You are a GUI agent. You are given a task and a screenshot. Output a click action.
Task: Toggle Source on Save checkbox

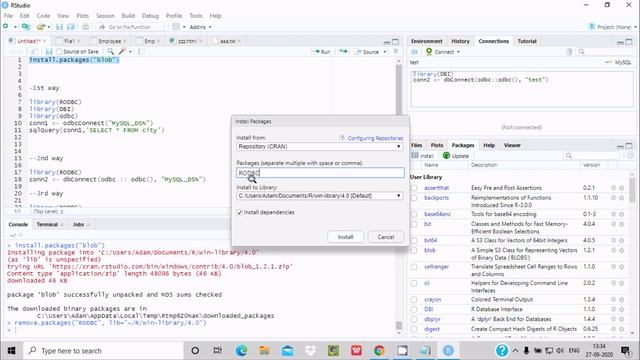click(x=59, y=52)
